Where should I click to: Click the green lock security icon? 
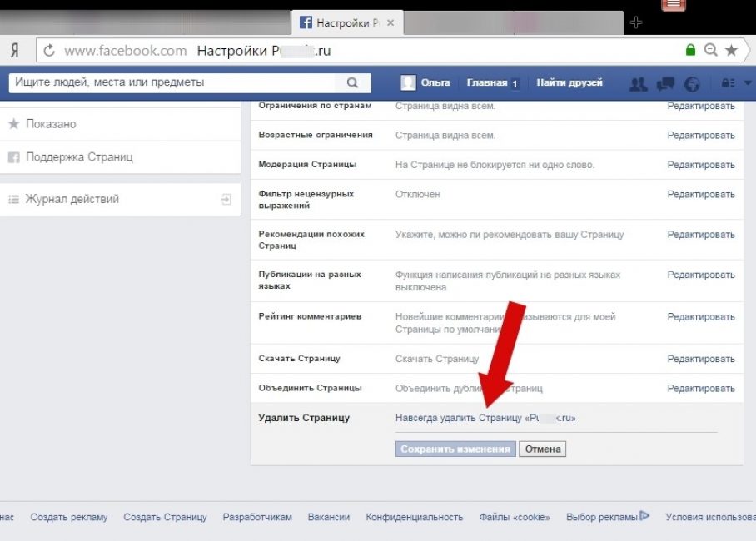click(690, 50)
